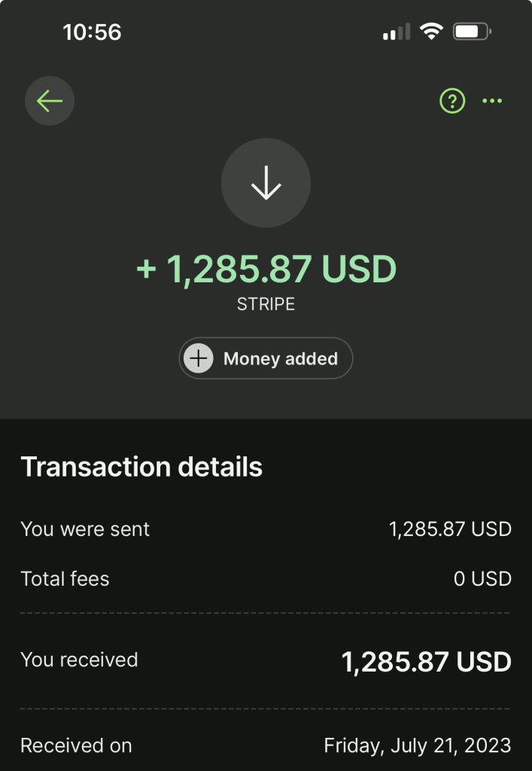The image size is (532, 771).
Task: Tap the plus icon beside Money added
Action: tap(199, 358)
